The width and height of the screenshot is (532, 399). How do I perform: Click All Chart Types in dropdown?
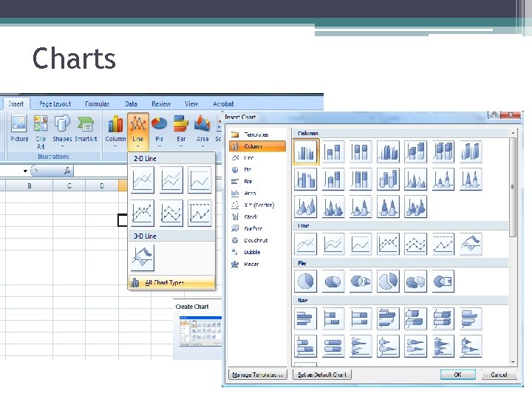[171, 282]
